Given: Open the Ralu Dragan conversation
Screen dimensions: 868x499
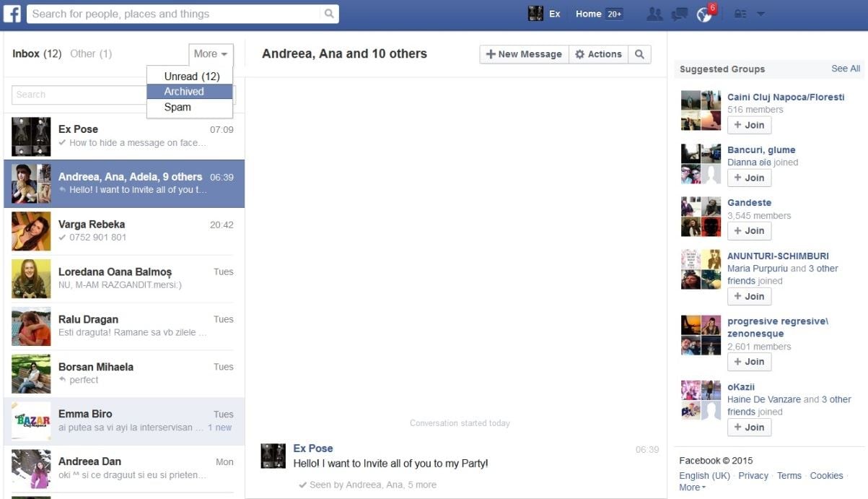Looking at the screenshot, I should pyautogui.click(x=124, y=326).
